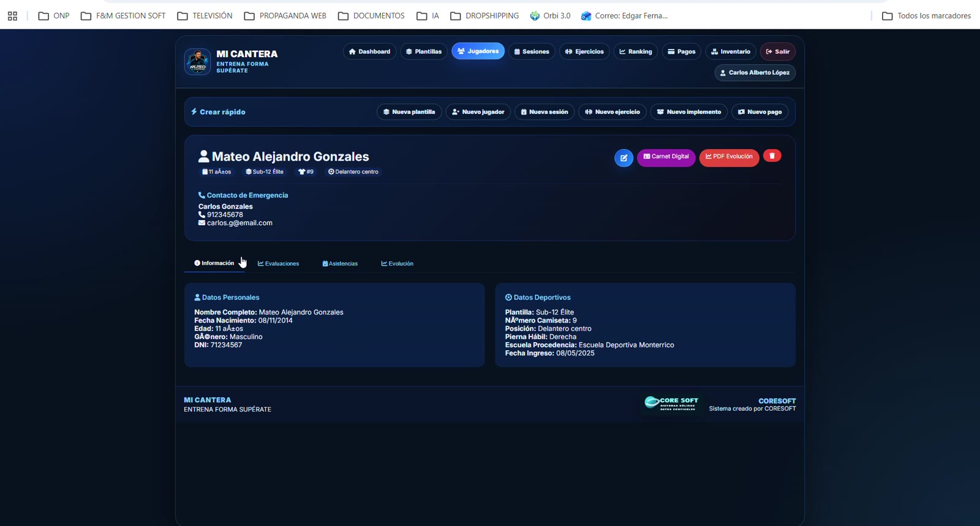Click the 11 años age badge
The height and width of the screenshot is (526, 980).
point(216,172)
